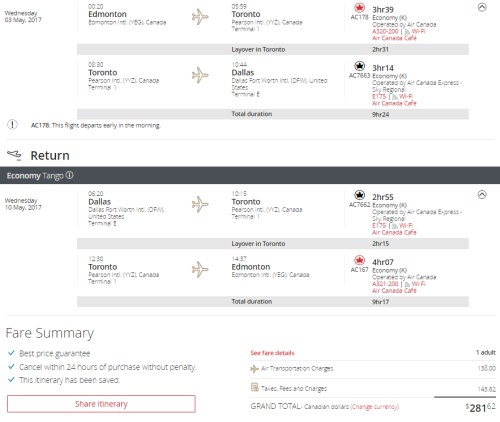This screenshot has height=422, width=500.
Task: Select the Economy Tango fare header bar
Action: click(x=250, y=175)
